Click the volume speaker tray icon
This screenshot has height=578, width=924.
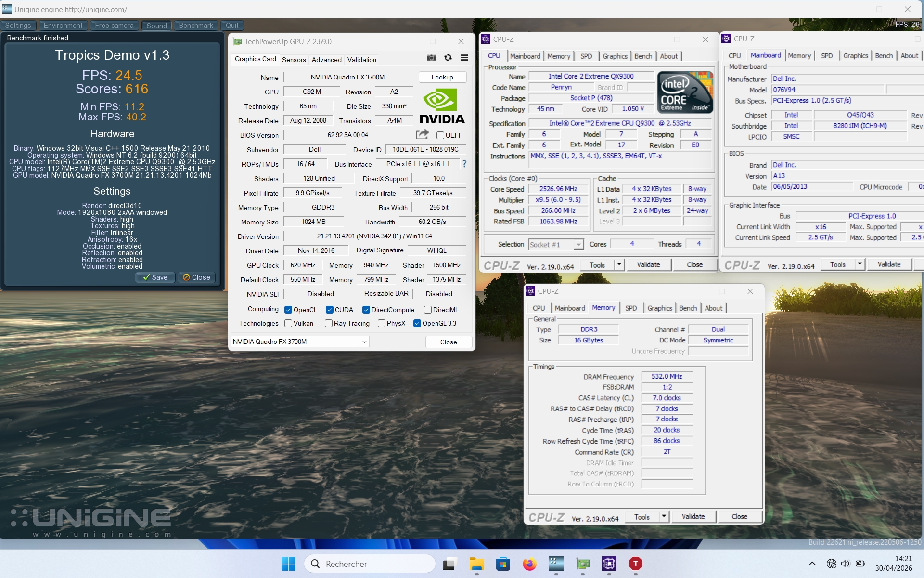[846, 564]
